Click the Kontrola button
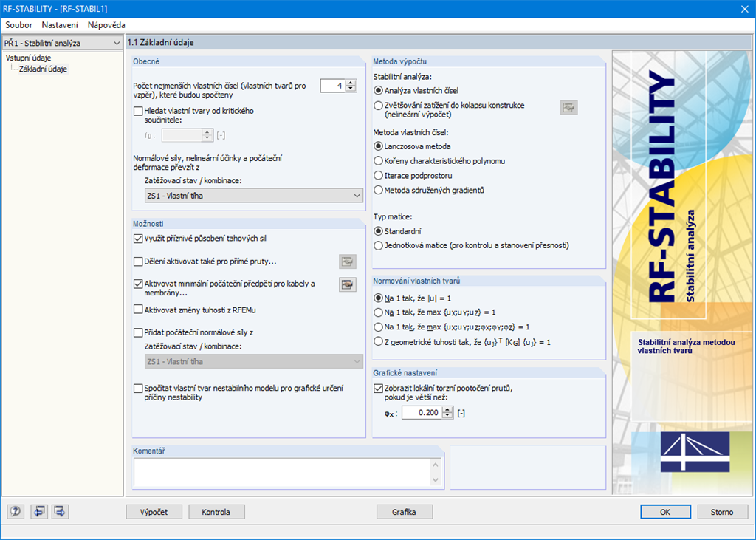Image resolution: width=756 pixels, height=540 pixels. [x=216, y=512]
